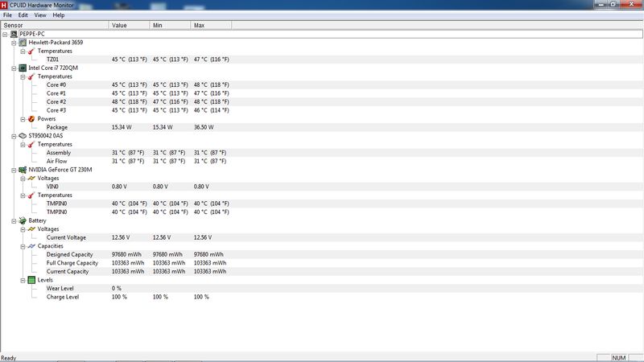The width and height of the screenshot is (644, 362).
Task: Click the Min column header
Action: click(x=170, y=26)
